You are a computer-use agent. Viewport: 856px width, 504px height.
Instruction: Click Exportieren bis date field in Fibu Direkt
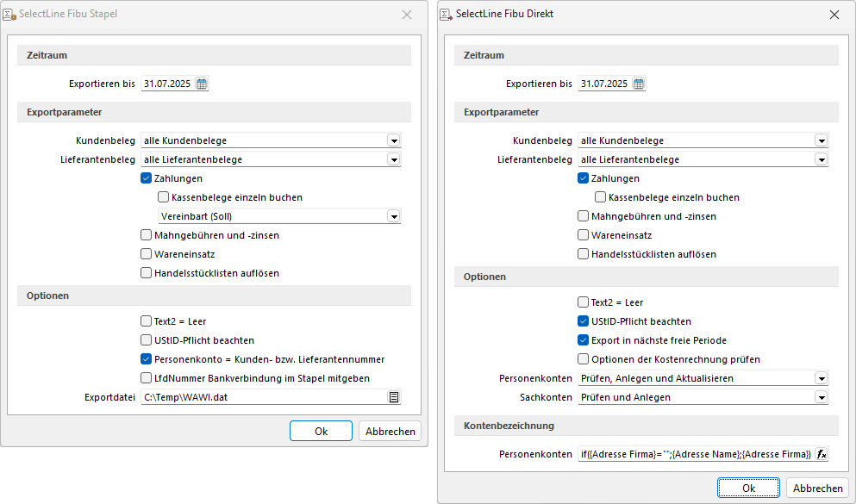coord(604,84)
